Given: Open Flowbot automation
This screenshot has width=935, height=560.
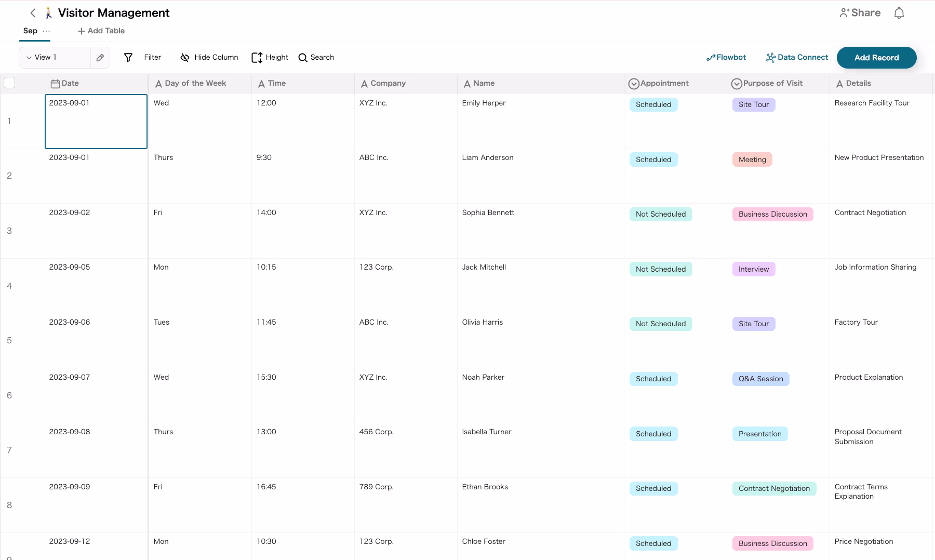Looking at the screenshot, I should 726,58.
